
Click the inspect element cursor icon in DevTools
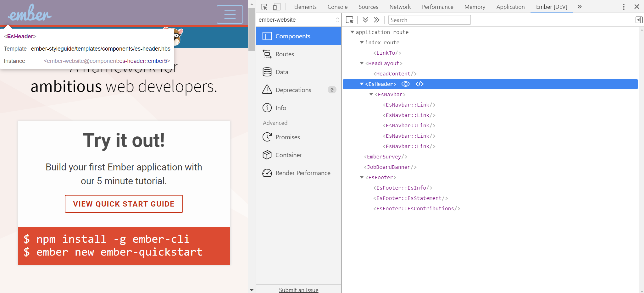(264, 7)
